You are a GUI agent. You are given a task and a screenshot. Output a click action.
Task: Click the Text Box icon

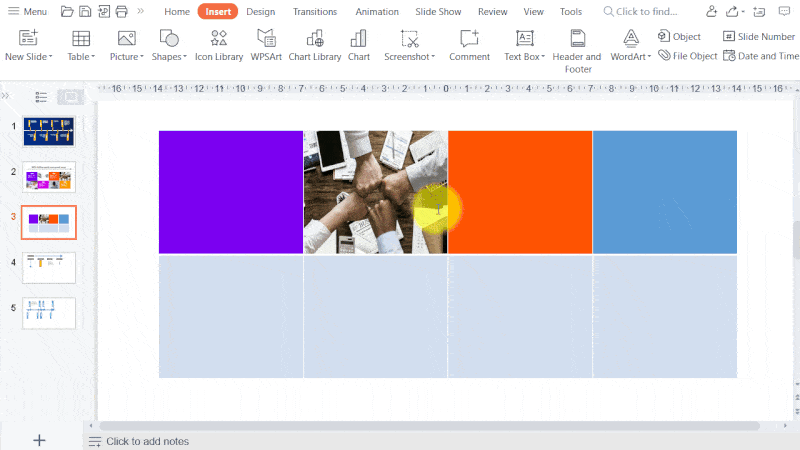(x=524, y=38)
